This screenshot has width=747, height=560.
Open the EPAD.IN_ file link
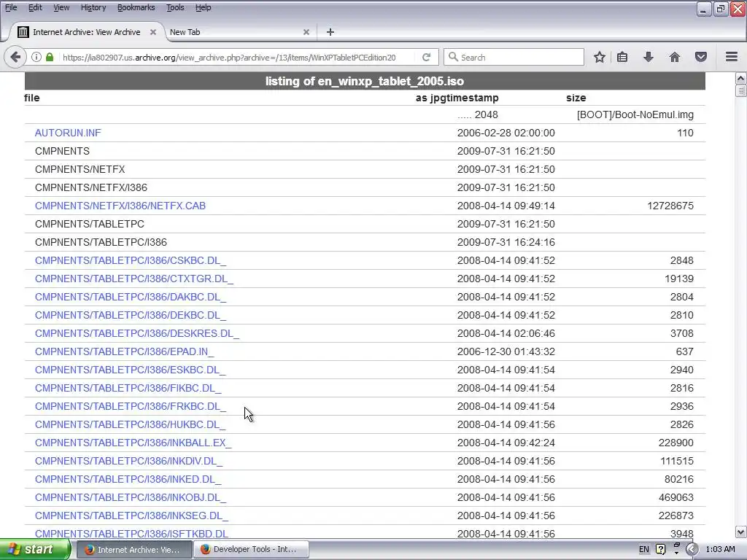124,351
